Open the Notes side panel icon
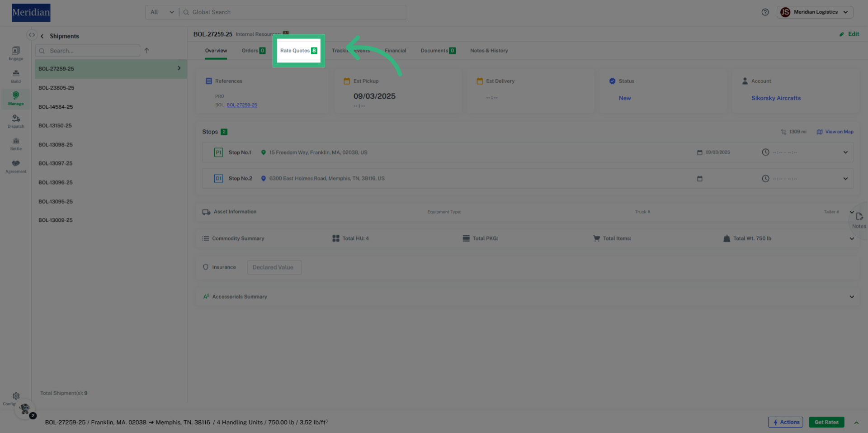Viewport: 868px width, 433px height. coord(859,220)
